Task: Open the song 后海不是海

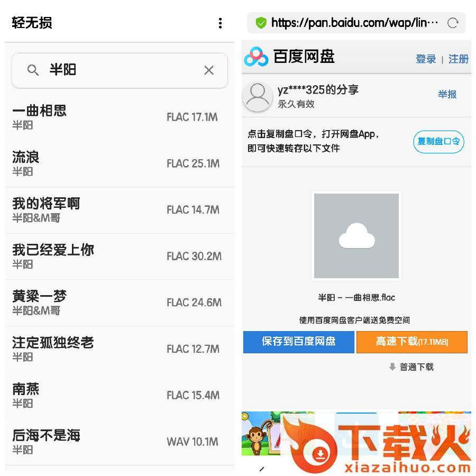Action: tap(120, 442)
